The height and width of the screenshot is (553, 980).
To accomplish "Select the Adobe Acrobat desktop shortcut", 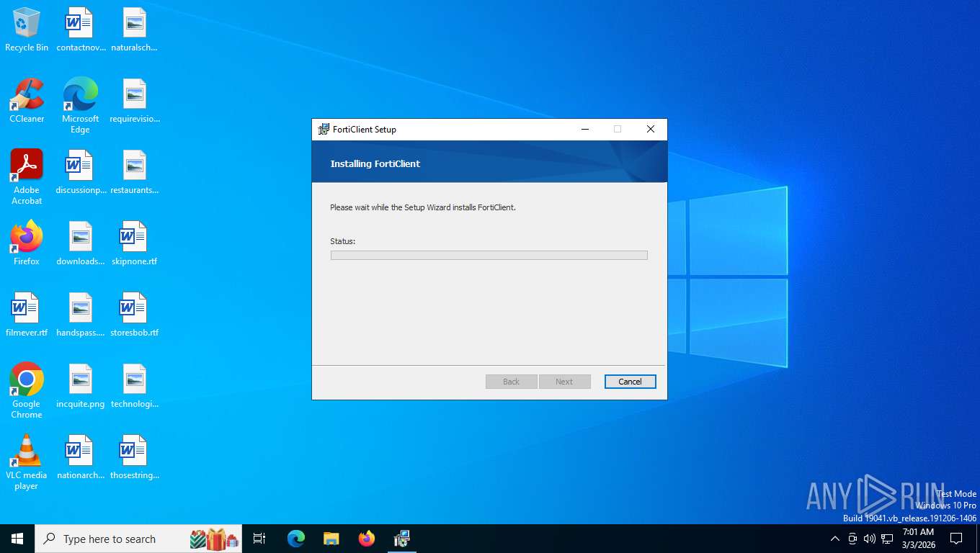I will (x=27, y=177).
